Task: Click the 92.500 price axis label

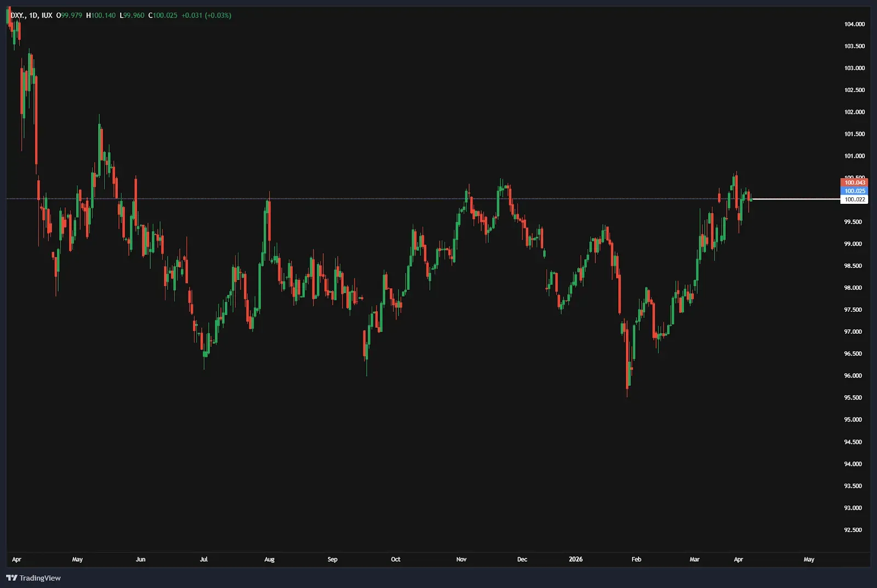Action: 853,530
